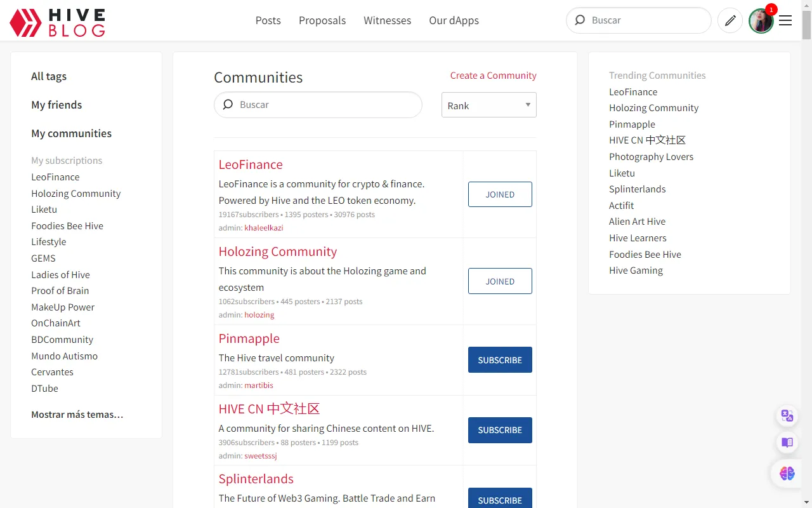This screenshot has width=812, height=508.
Task: Open GEMS subscription link
Action: click(x=44, y=258)
